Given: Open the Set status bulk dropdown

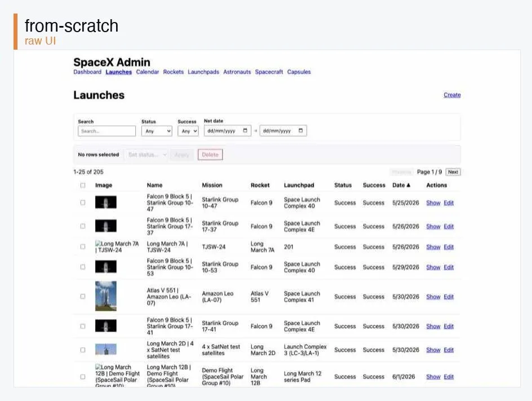Looking at the screenshot, I should pyautogui.click(x=146, y=155).
